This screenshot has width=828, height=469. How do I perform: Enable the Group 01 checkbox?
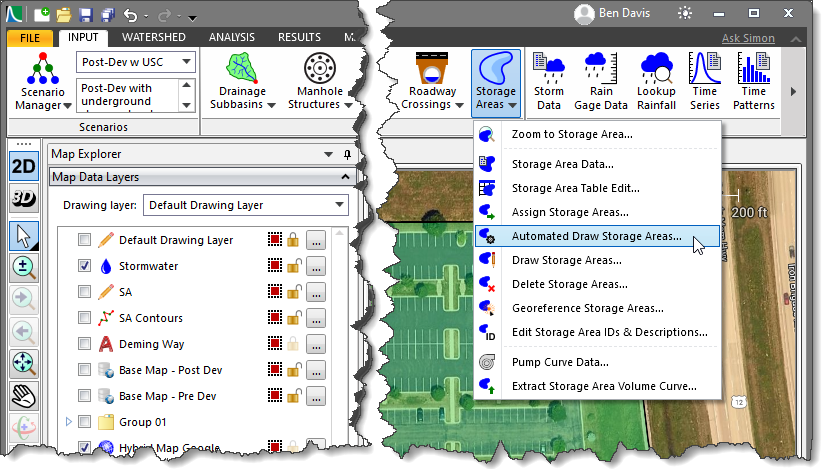pos(84,421)
